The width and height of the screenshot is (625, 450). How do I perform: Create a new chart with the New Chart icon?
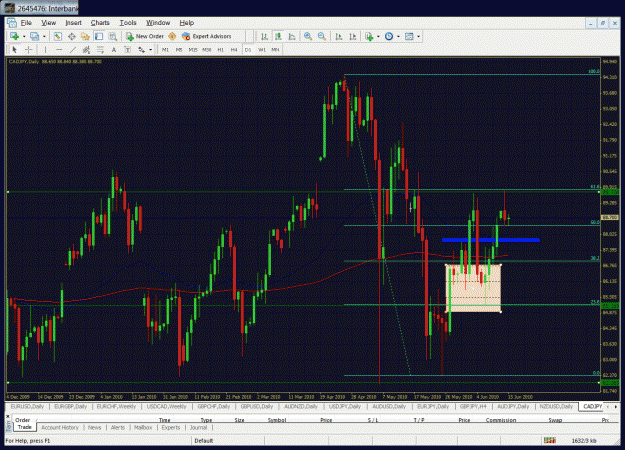point(15,36)
